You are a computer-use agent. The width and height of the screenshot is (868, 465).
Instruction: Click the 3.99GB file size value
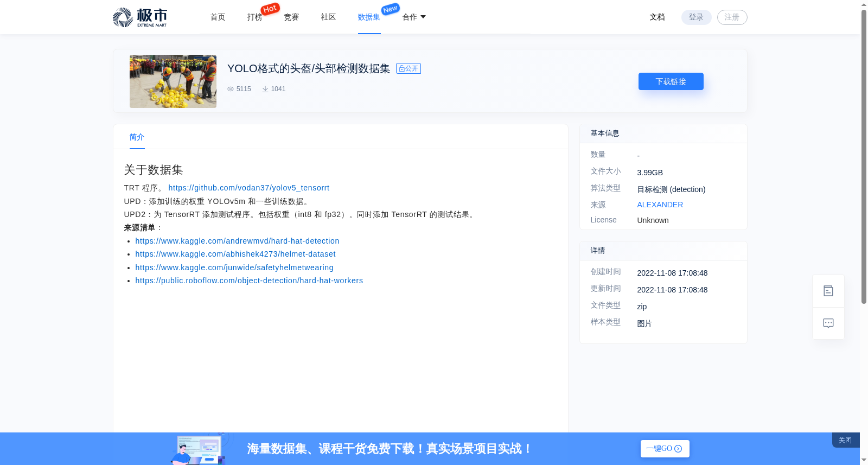650,173
